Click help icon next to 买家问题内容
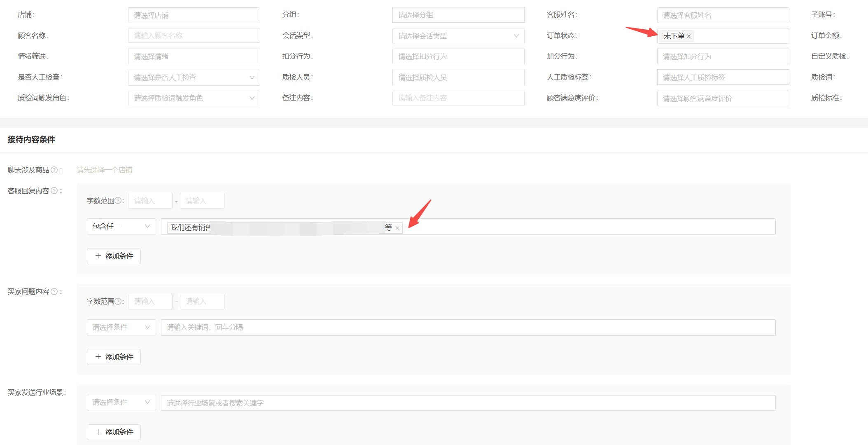This screenshot has width=868, height=445. click(x=54, y=291)
